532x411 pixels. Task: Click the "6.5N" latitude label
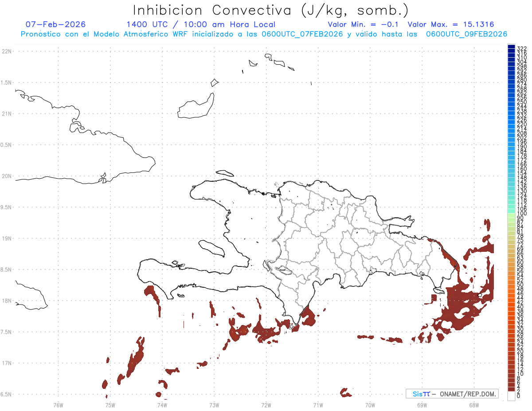(x=6, y=394)
